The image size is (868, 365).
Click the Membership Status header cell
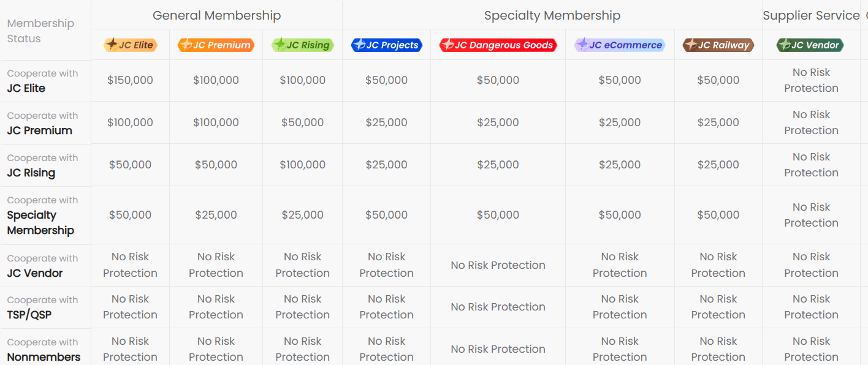40,31
